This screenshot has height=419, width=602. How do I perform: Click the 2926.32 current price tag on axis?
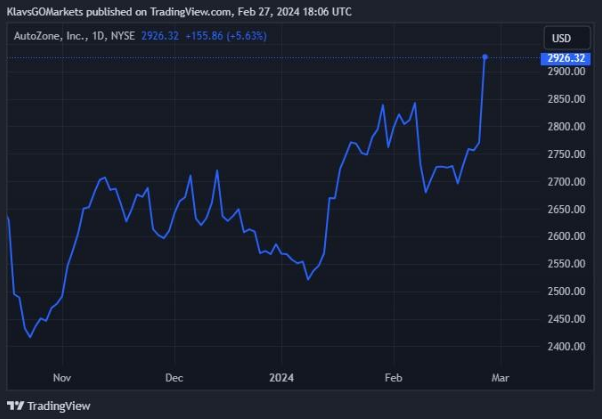(565, 58)
